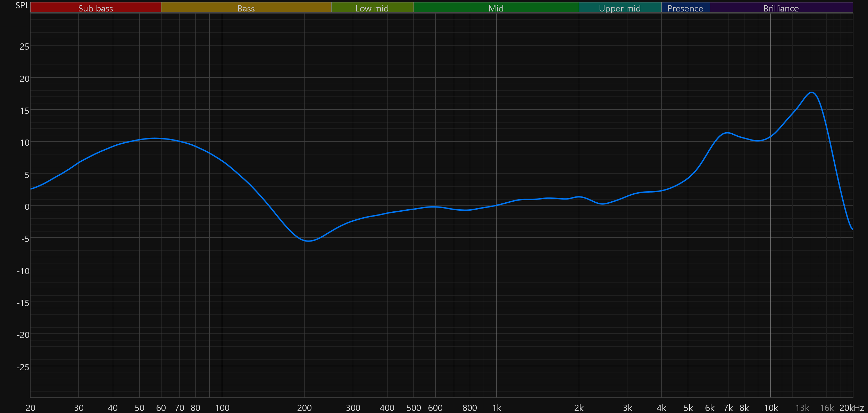The height and width of the screenshot is (413, 868).
Task: Select the Mid band header
Action: 496,8
